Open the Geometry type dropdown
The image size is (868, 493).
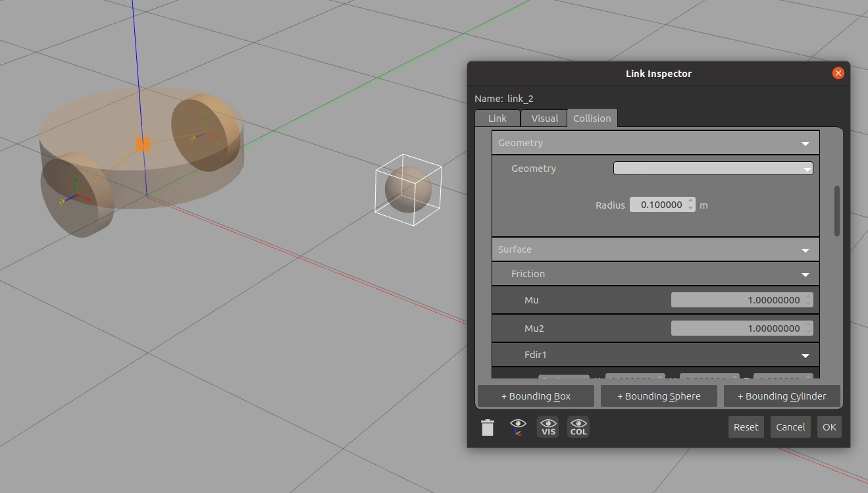(713, 169)
